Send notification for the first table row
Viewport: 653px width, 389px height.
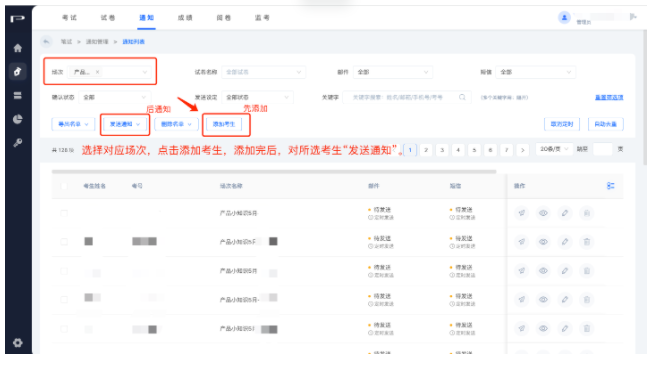[x=521, y=213]
